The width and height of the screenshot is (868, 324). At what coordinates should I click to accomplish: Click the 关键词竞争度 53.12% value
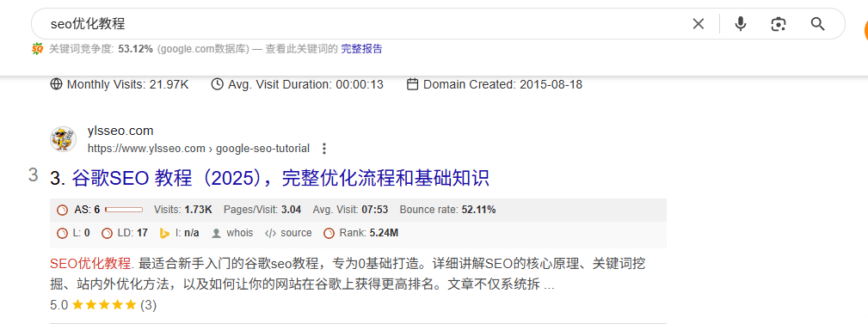135,49
